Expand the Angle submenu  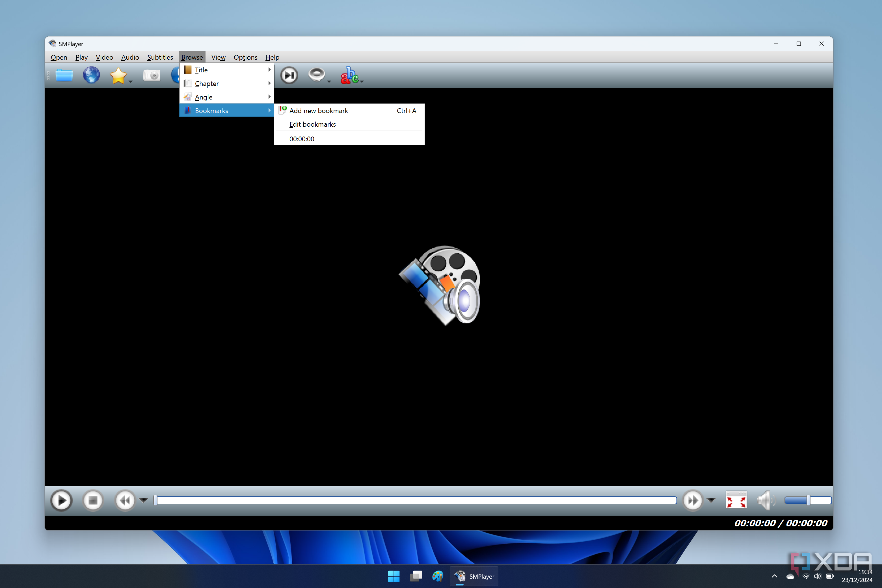pyautogui.click(x=227, y=97)
